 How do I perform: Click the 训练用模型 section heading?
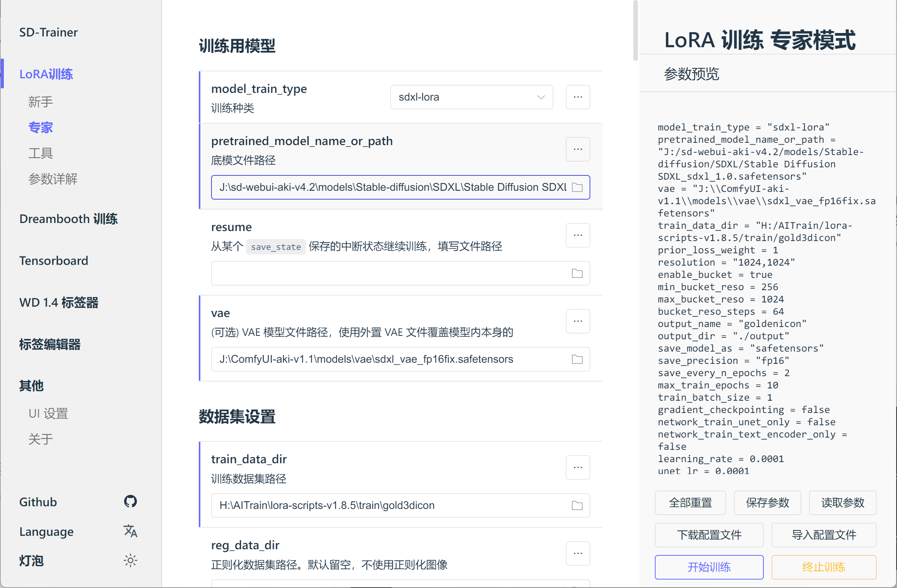(237, 46)
